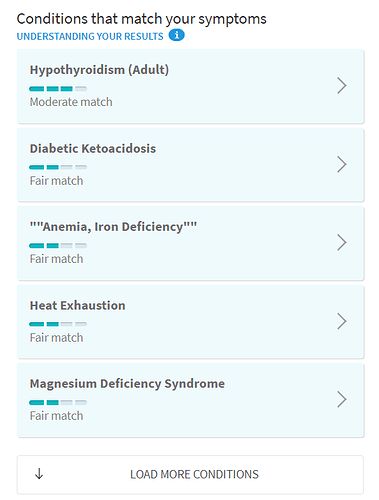Click the blue info icon beside Understanding Your Results

[x=176, y=35]
